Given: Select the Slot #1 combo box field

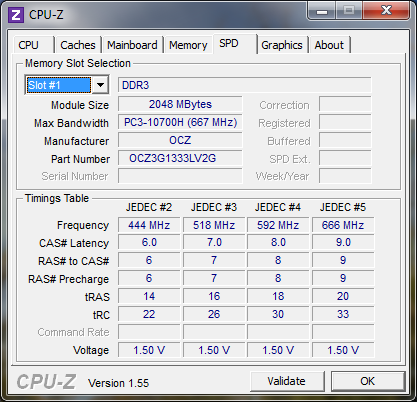Looking at the screenshot, I should [x=67, y=85].
